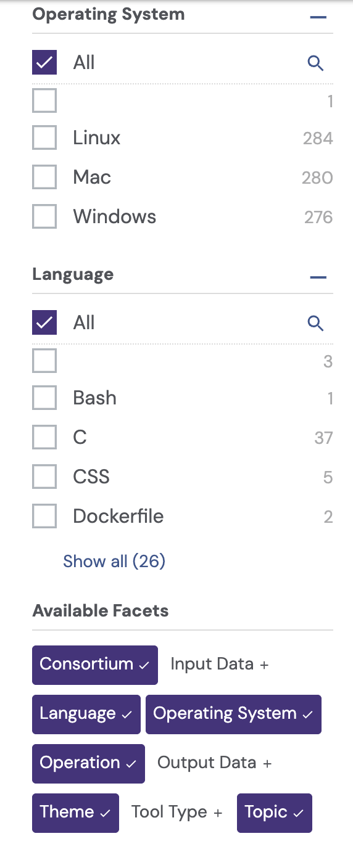This screenshot has height=868, width=353.
Task: Uncheck All under Language
Action: coord(44,322)
